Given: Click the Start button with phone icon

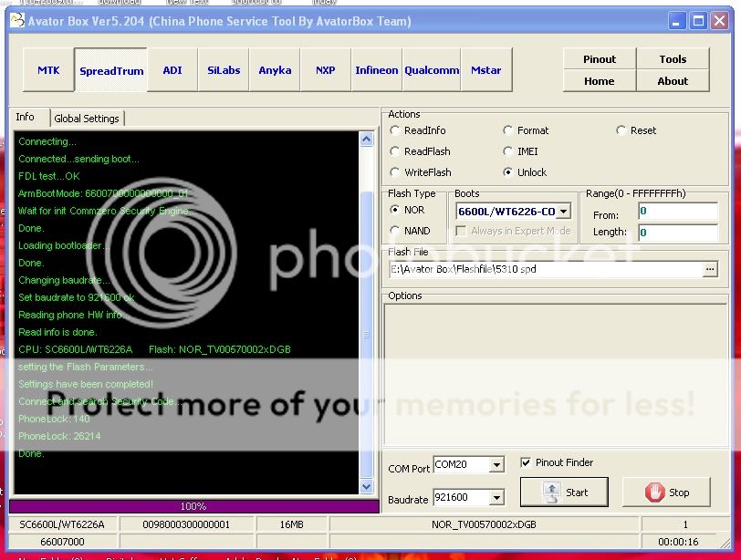Looking at the screenshot, I should [x=566, y=493].
